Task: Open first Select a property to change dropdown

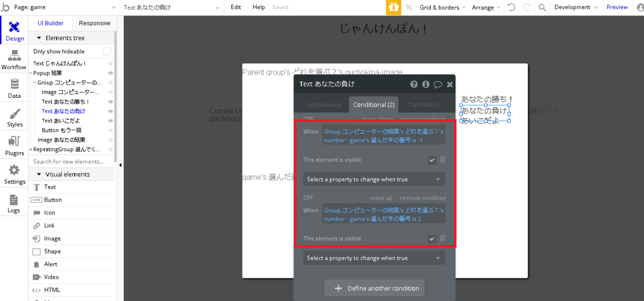Action: pos(374,179)
